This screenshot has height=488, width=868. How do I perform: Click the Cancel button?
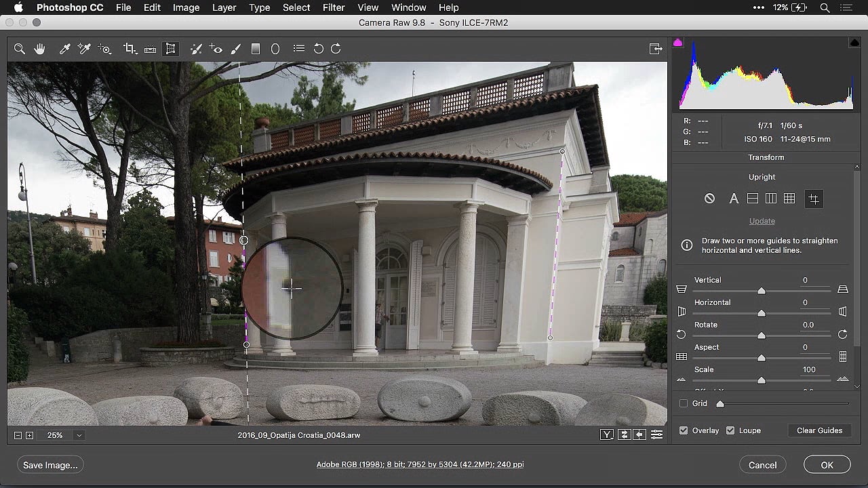763,465
